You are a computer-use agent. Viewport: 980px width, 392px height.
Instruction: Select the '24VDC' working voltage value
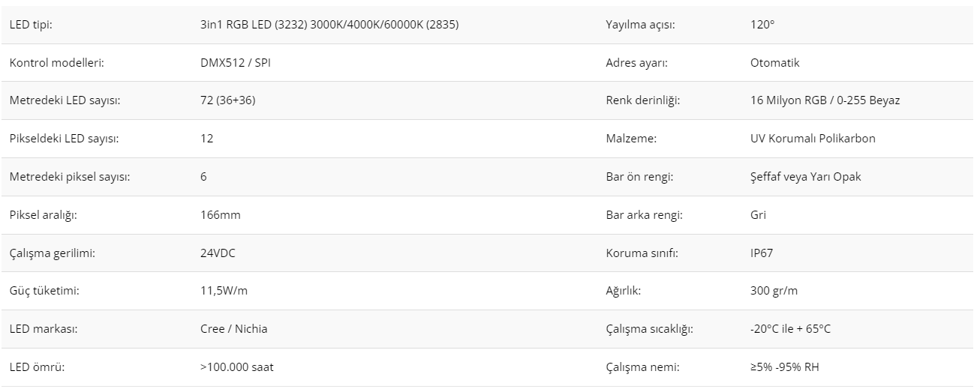click(218, 253)
